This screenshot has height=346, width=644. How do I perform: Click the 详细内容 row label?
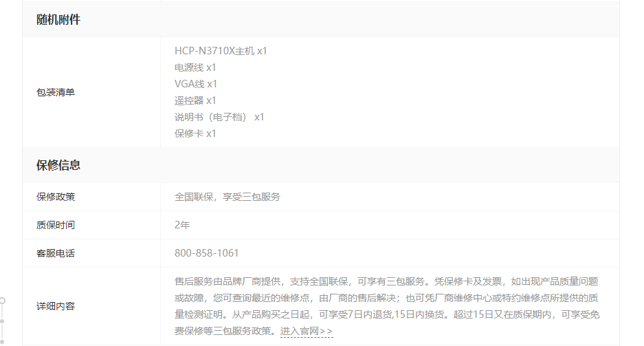[x=56, y=306]
